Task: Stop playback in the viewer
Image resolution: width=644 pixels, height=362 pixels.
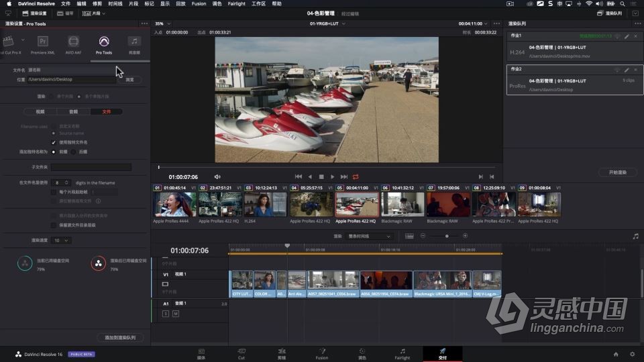Action: pyautogui.click(x=321, y=177)
